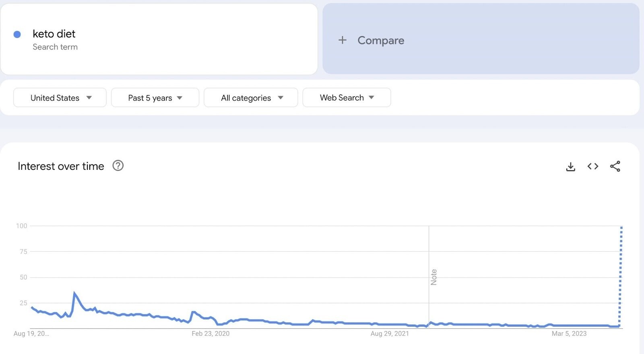
Task: Open the All categories dropdown
Action: [251, 98]
